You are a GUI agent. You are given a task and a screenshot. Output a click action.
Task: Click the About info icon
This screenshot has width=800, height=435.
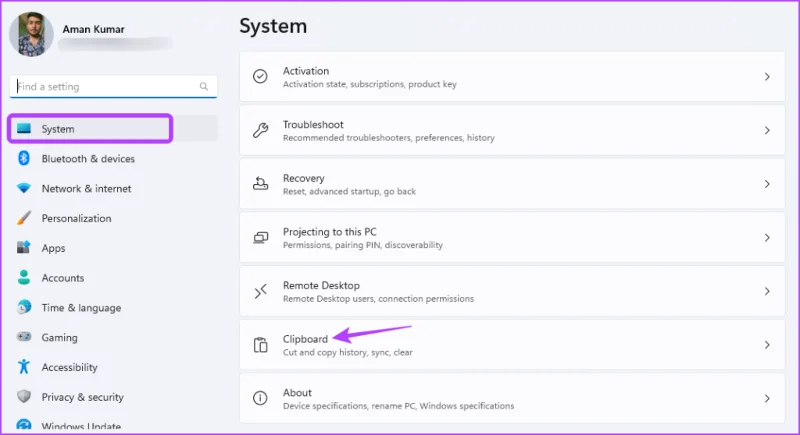point(260,398)
